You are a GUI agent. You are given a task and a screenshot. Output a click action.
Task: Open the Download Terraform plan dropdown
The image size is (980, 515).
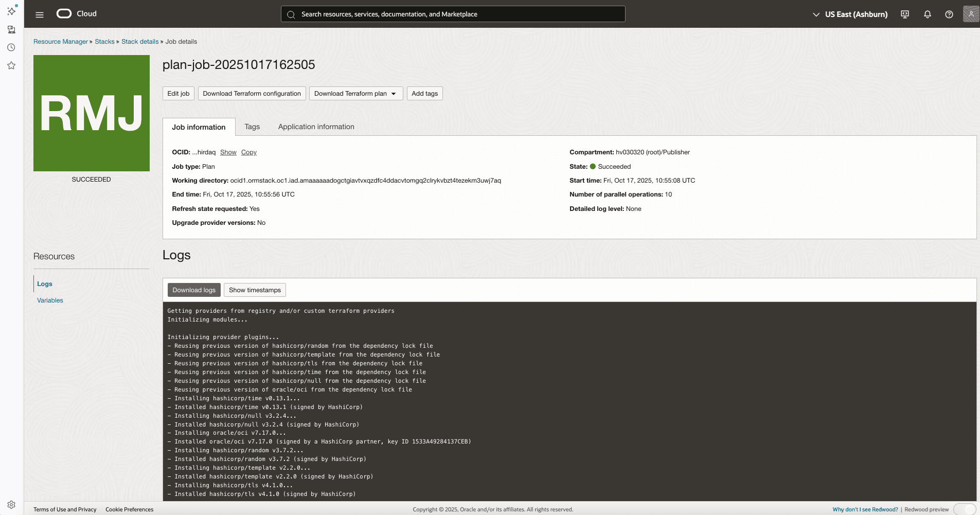[355, 93]
